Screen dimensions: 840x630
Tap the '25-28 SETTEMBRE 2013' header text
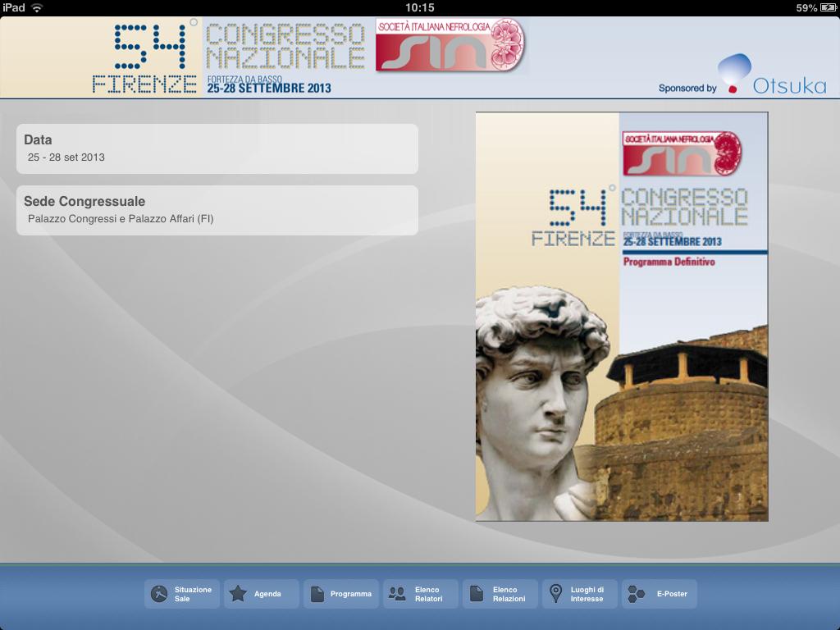pos(269,89)
